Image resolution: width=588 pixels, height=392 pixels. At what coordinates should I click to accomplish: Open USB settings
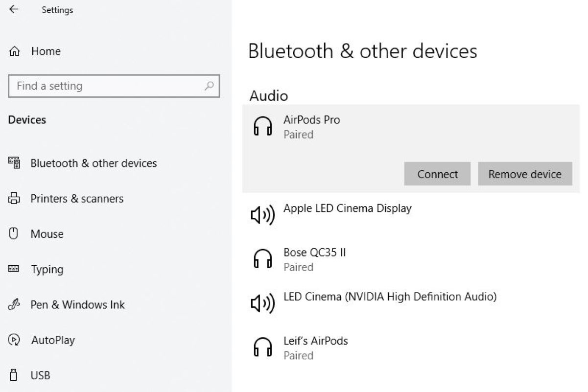(40, 375)
